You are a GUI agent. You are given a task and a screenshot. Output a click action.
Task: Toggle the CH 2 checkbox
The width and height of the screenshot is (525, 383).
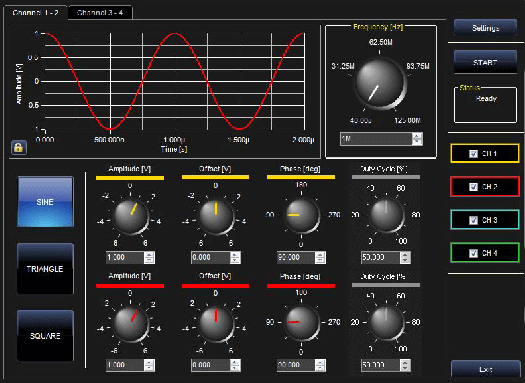[x=473, y=186]
